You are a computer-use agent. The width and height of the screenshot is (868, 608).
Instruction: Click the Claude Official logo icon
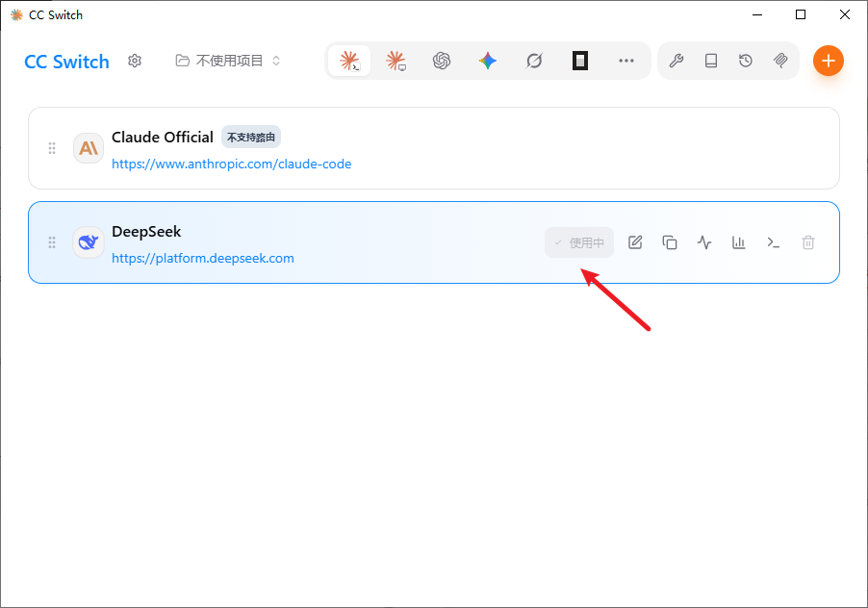tap(89, 148)
